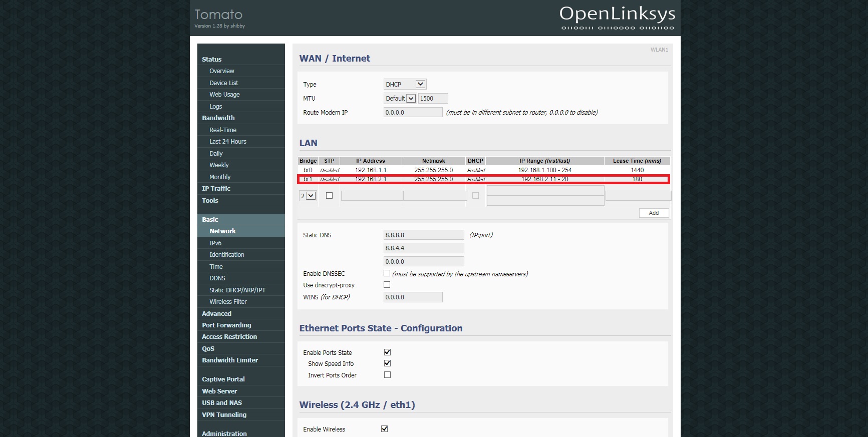The width and height of the screenshot is (868, 437).
Task: Navigate to Wireless Filter page
Action: [x=228, y=302]
